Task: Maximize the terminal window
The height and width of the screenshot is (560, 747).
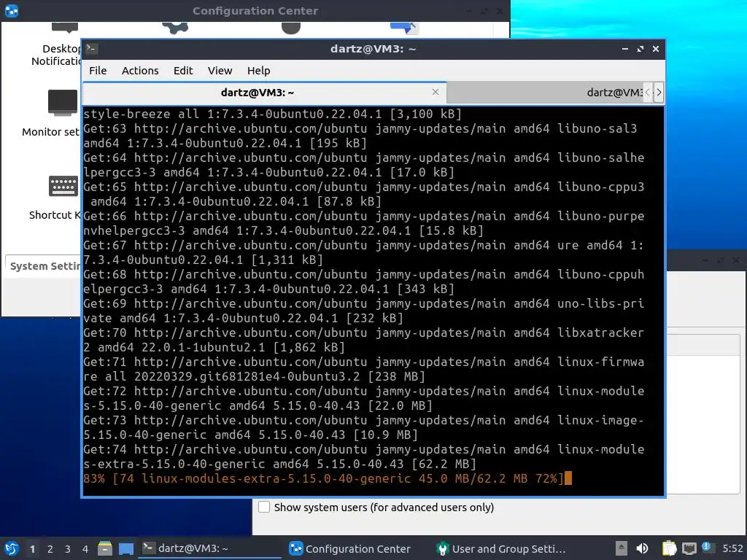Action: pyautogui.click(x=640, y=49)
